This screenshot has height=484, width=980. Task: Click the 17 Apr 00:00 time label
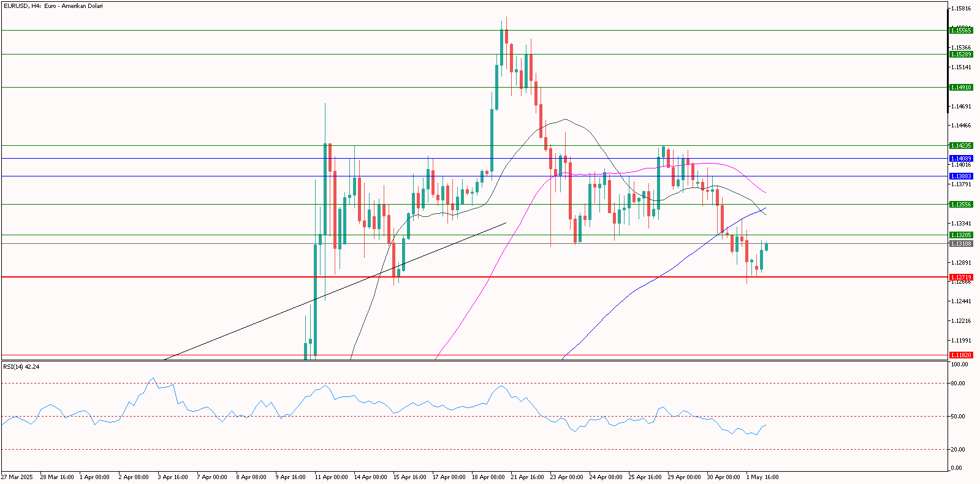[x=449, y=477]
